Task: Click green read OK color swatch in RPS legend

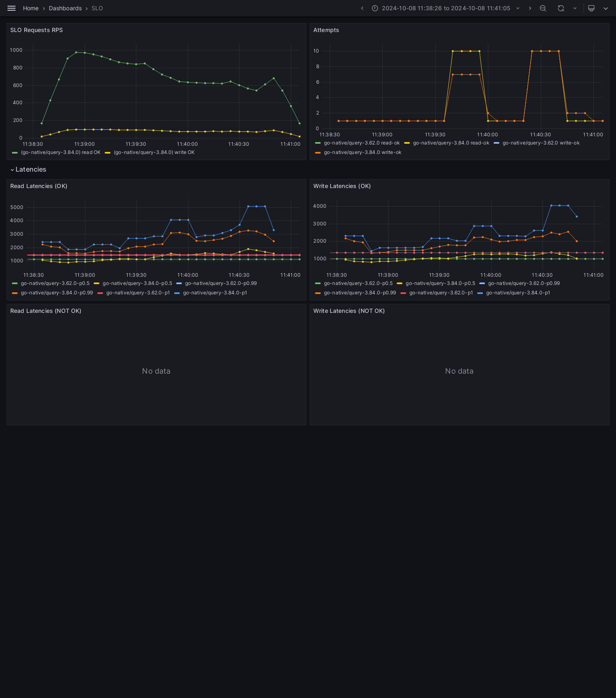Action: point(15,153)
